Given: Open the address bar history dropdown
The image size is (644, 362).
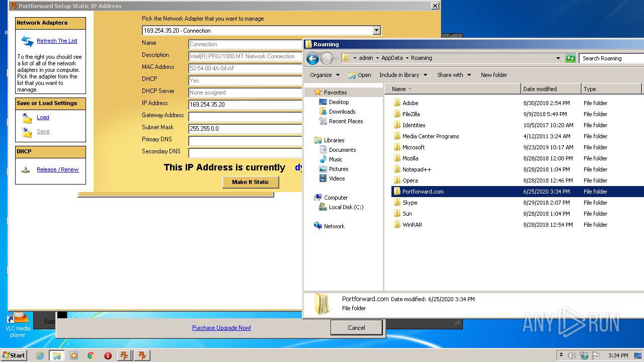Looking at the screenshot, I should [558, 58].
